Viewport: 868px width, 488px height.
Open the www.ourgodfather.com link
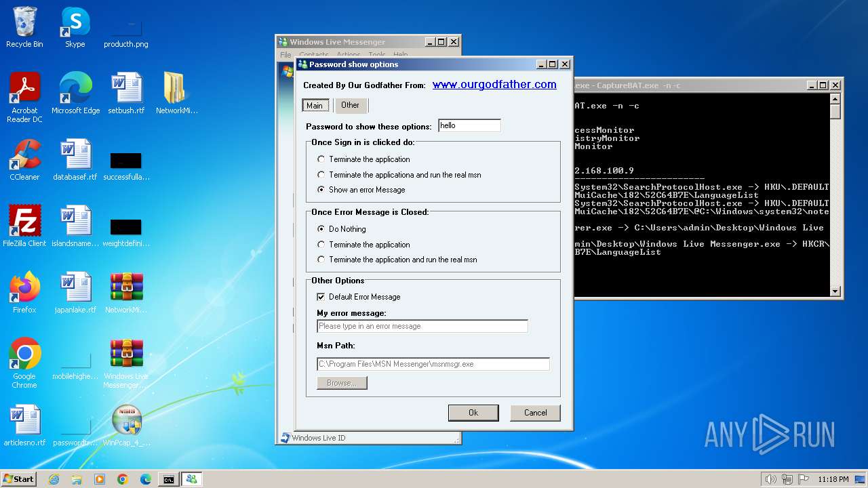click(494, 85)
